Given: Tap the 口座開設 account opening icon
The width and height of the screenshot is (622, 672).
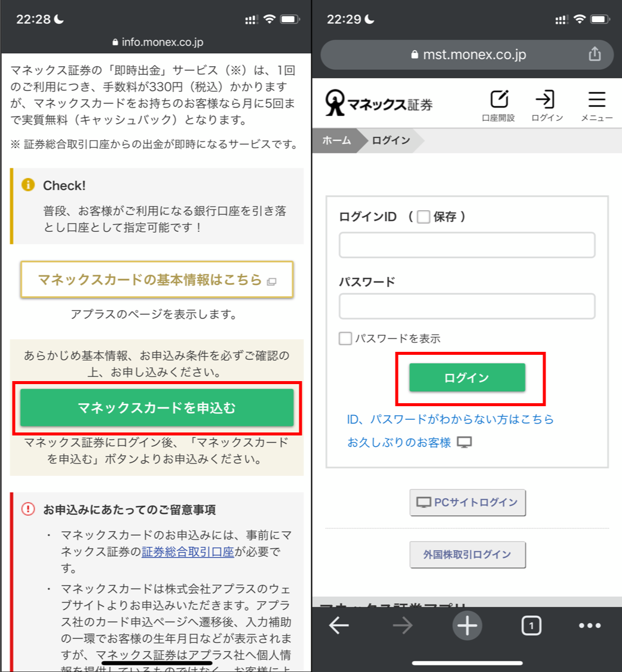Looking at the screenshot, I should coord(498,105).
